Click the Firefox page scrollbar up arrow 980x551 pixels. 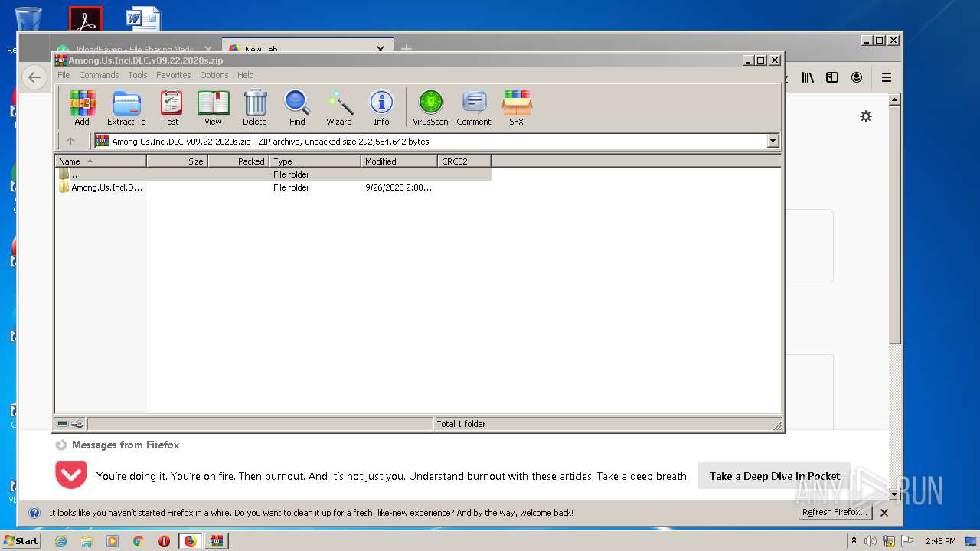(895, 99)
